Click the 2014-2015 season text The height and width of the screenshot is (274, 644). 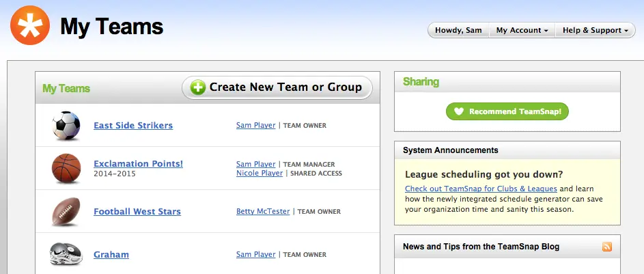click(x=115, y=174)
